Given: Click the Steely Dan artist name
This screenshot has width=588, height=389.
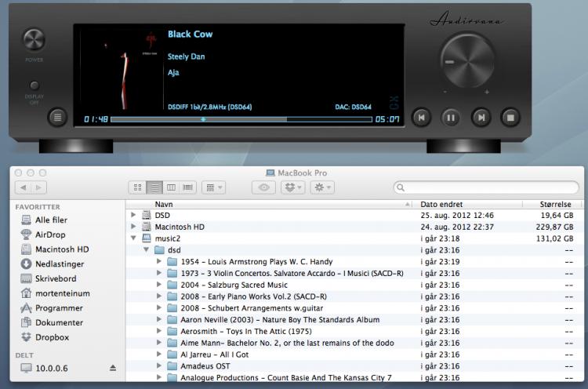Looking at the screenshot, I should click(187, 56).
